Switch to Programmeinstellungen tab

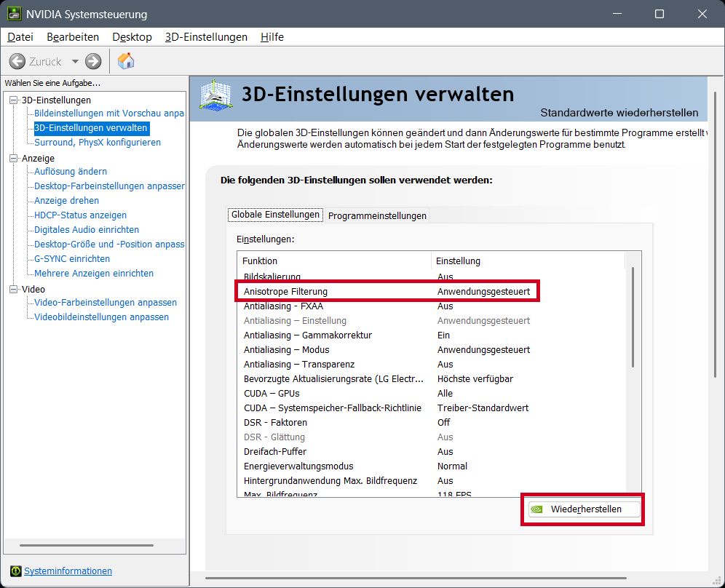377,216
